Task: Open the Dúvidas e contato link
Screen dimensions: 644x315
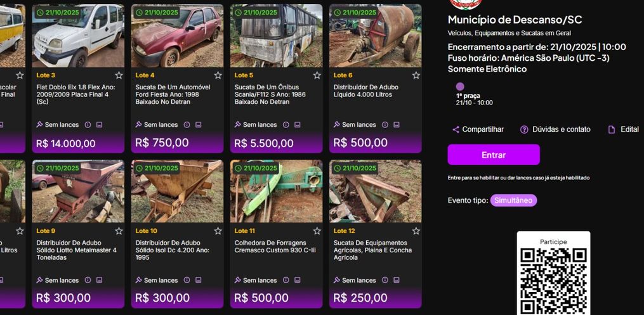Action: coord(561,130)
